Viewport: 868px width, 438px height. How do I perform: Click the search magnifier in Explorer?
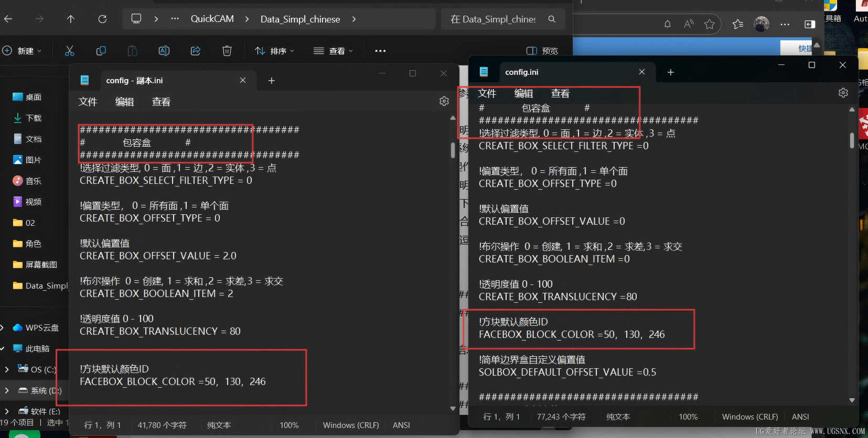pos(552,19)
